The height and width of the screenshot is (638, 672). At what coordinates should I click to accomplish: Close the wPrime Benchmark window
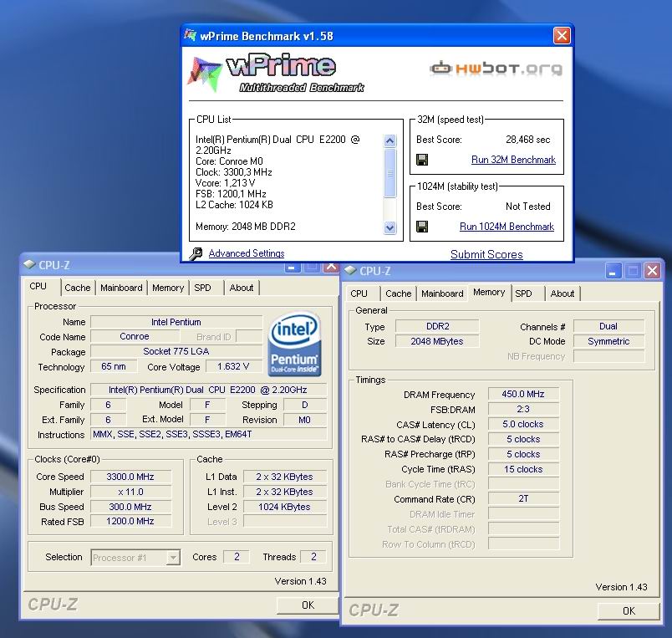(x=562, y=36)
